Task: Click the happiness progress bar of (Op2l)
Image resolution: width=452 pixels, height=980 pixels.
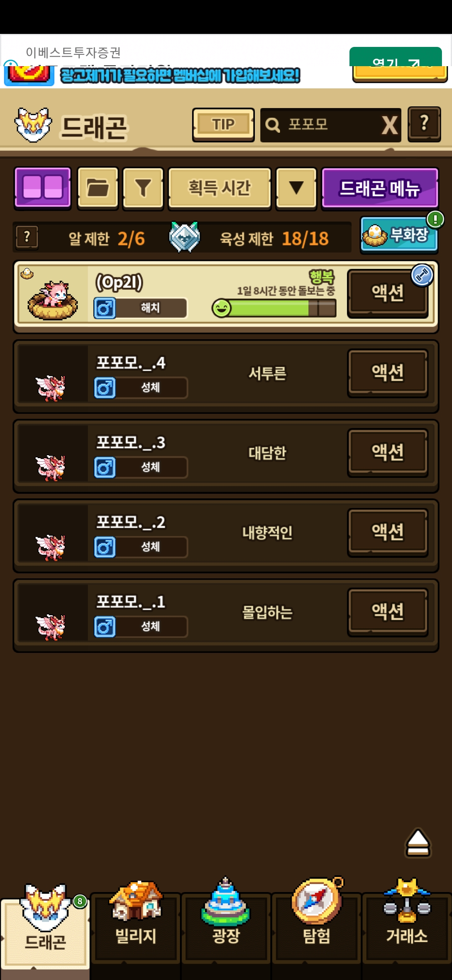Action: pos(274,308)
